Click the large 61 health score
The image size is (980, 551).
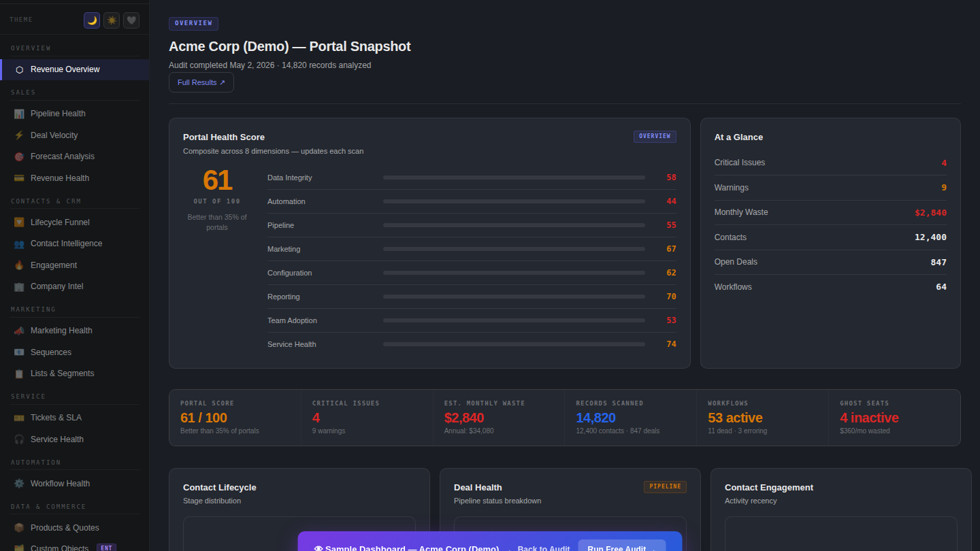[x=217, y=180]
